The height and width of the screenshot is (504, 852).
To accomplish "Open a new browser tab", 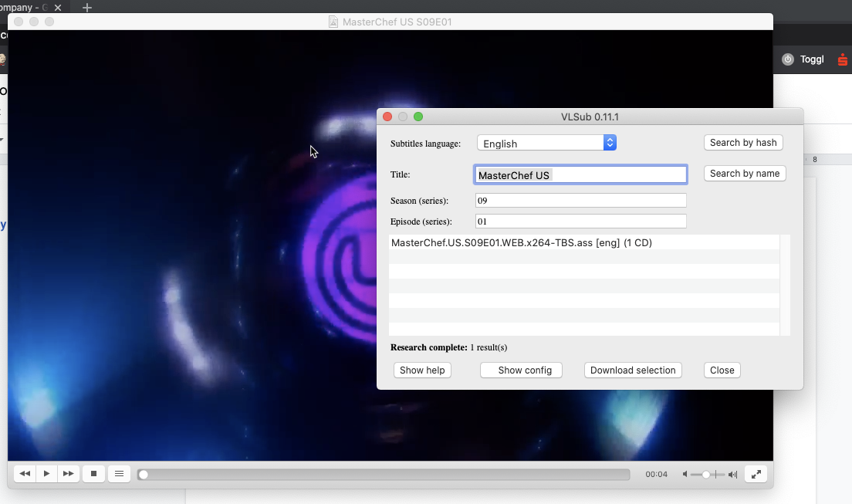I will [86, 8].
